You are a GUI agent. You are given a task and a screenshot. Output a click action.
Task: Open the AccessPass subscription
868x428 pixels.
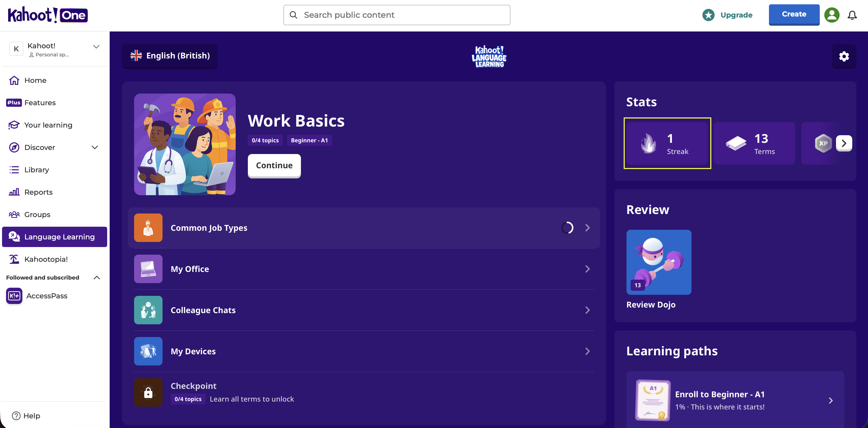[47, 296]
